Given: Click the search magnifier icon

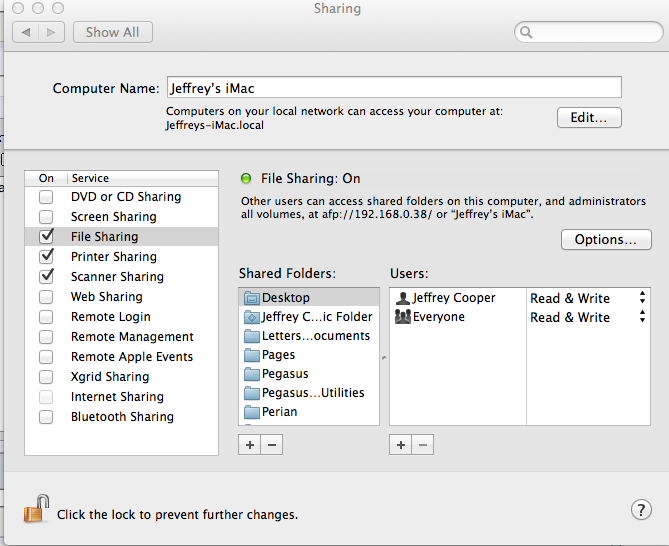Looking at the screenshot, I should click(x=526, y=32).
